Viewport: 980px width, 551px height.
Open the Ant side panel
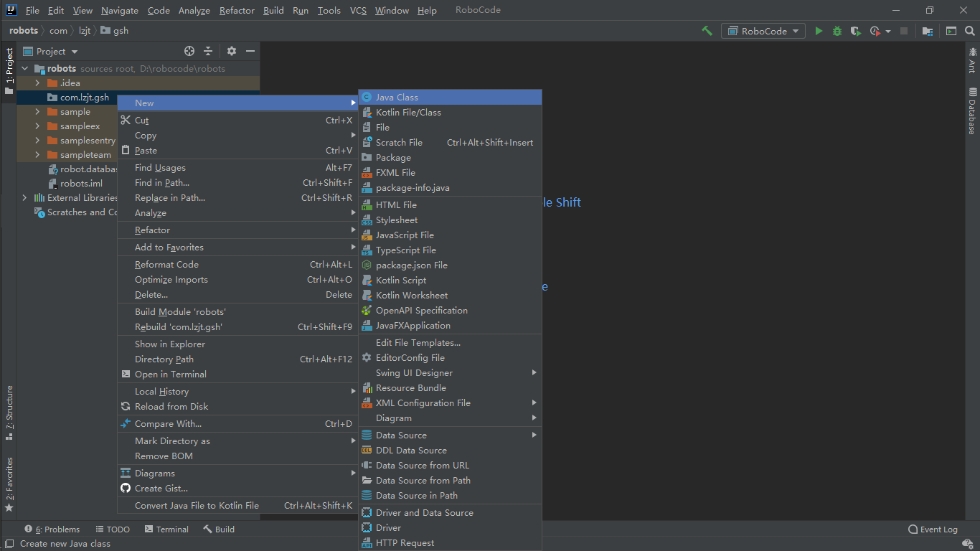point(973,60)
